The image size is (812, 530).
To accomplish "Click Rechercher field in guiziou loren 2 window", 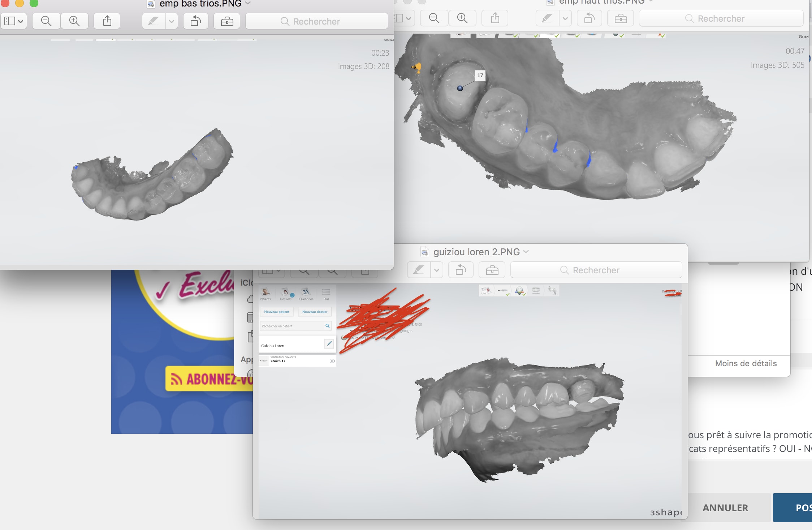I will tap(596, 270).
